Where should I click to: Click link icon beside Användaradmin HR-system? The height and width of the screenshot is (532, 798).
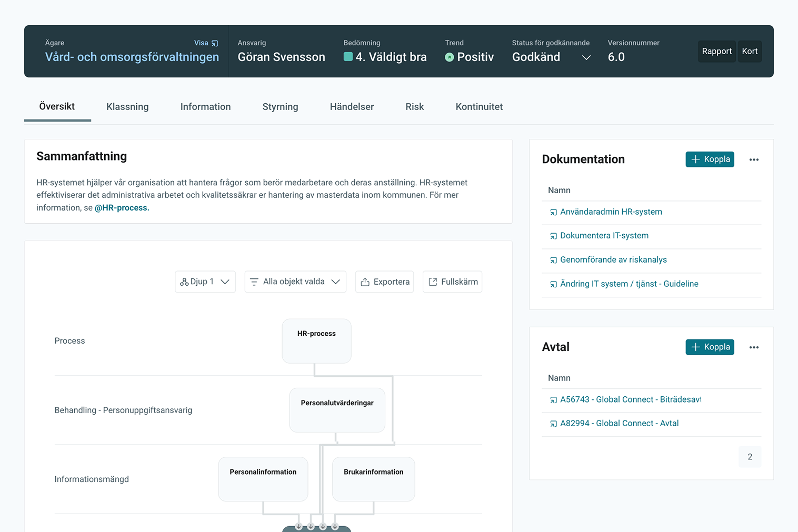553,212
